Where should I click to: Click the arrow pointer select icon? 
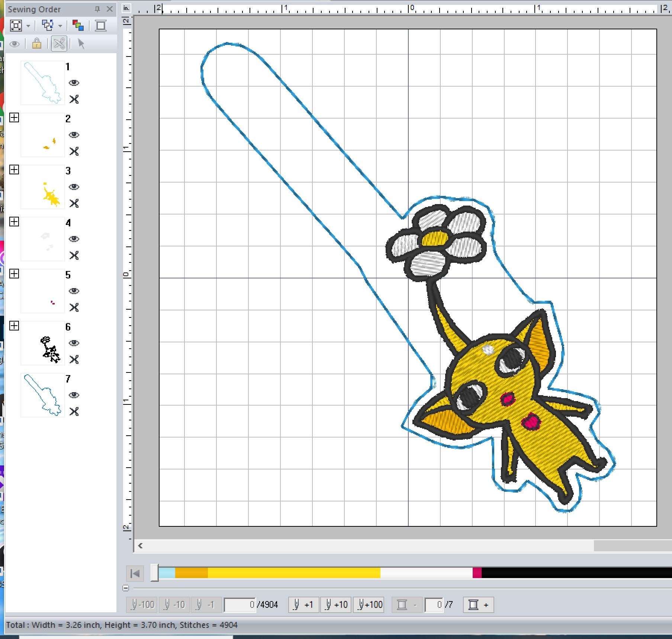click(81, 43)
